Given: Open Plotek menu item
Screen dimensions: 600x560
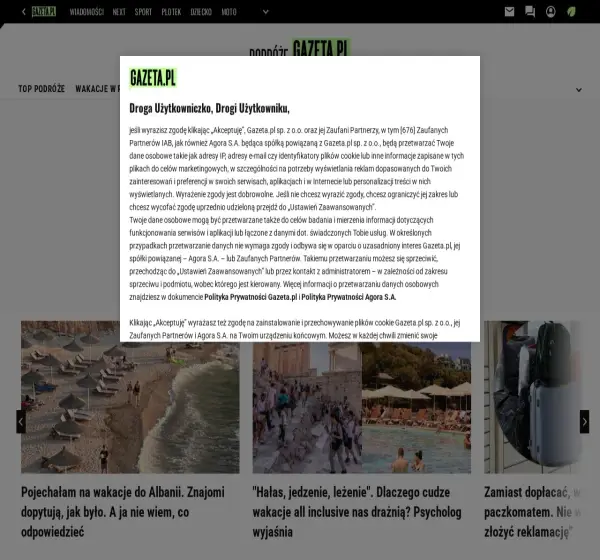Looking at the screenshot, I should [x=171, y=12].
